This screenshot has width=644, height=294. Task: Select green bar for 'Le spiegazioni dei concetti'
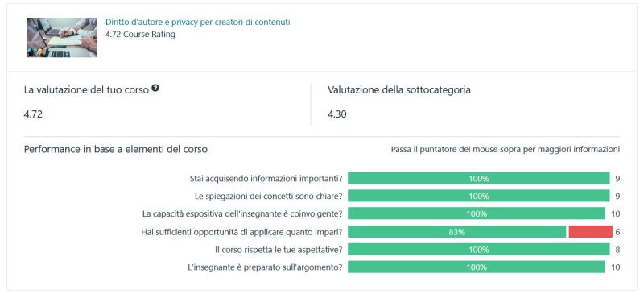click(478, 197)
